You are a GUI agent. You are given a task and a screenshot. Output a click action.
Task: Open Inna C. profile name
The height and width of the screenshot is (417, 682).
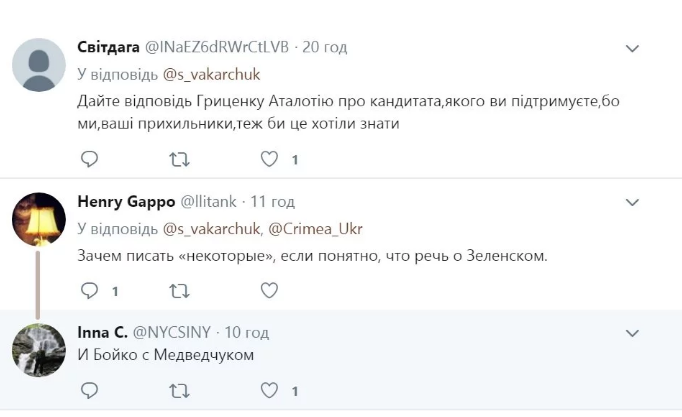tap(103, 332)
